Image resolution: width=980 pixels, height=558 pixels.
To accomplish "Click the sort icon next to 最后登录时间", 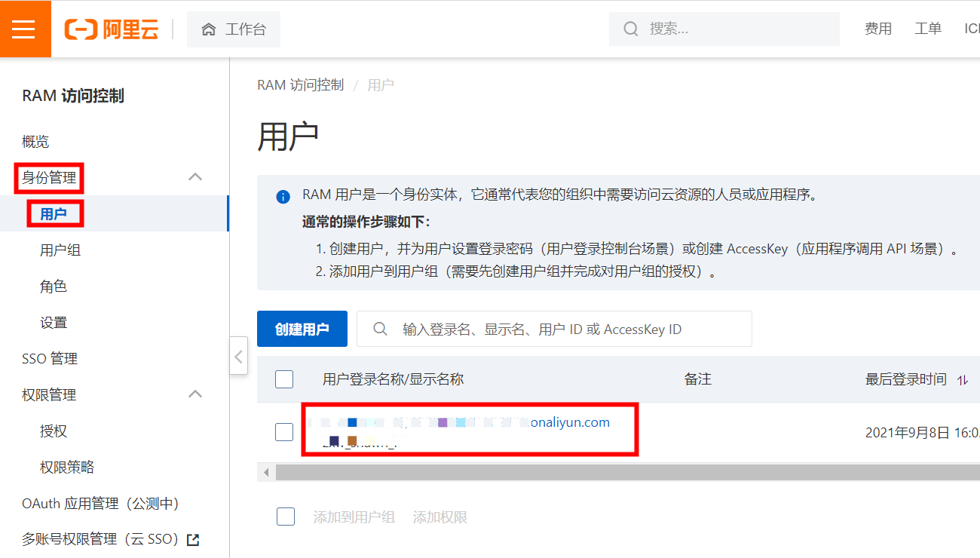I will [963, 381].
